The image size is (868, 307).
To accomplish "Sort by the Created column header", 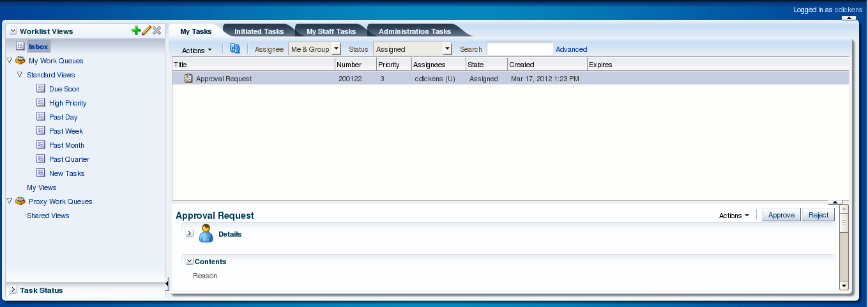I will pos(547,65).
